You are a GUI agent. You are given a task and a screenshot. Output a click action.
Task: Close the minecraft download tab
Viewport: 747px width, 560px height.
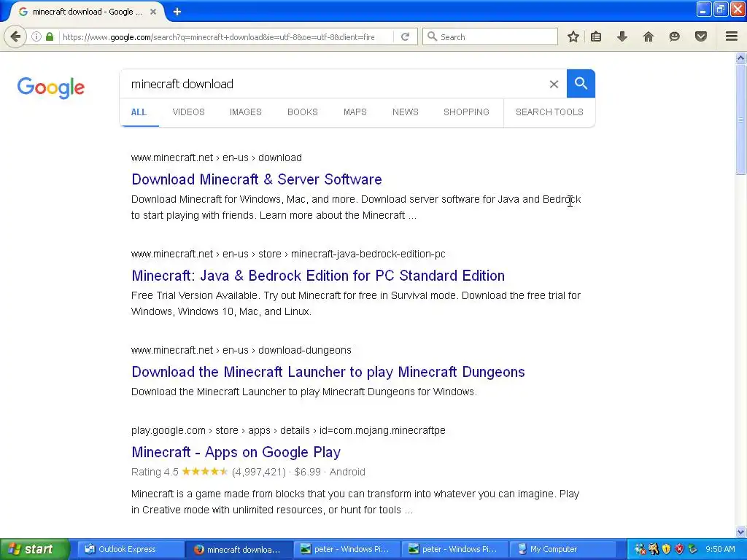(153, 12)
